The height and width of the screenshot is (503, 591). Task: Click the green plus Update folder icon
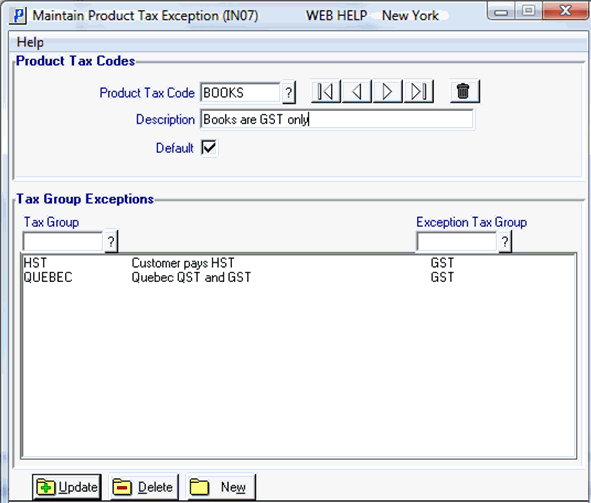[46, 488]
